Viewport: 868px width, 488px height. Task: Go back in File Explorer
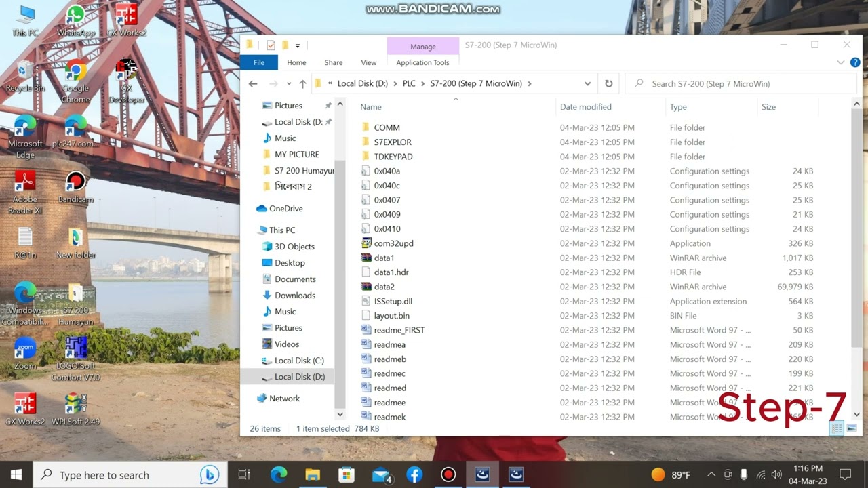point(253,84)
